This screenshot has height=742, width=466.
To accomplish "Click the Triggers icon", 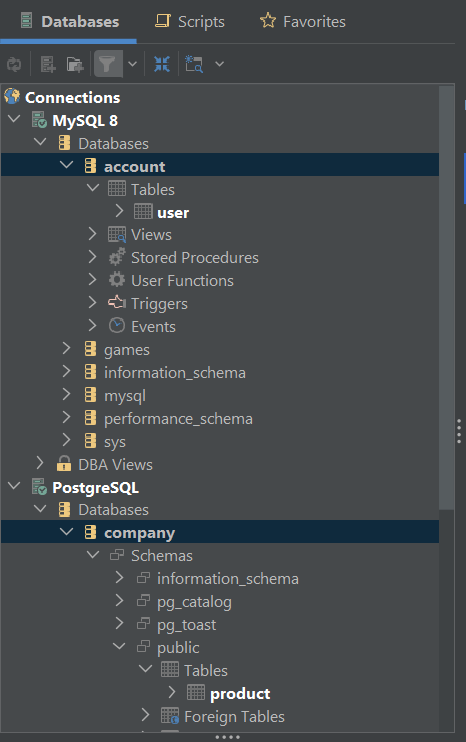I will pyautogui.click(x=117, y=303).
